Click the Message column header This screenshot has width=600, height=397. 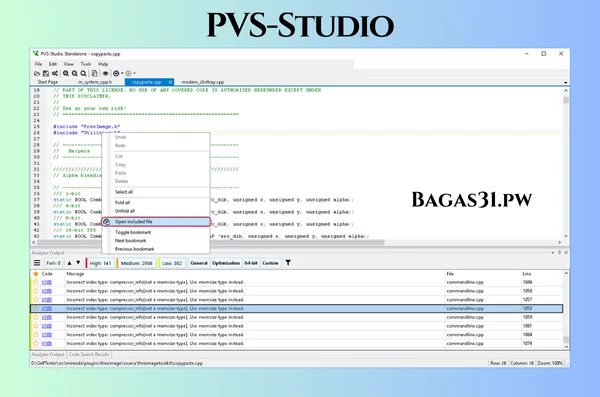tap(75, 274)
